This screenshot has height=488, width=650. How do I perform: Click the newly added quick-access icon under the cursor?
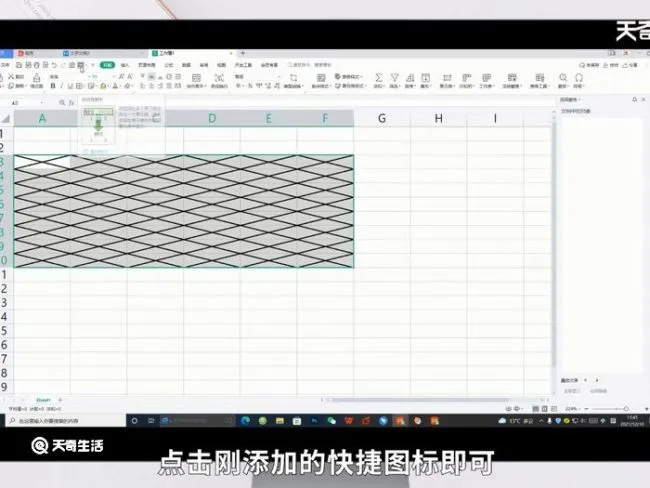81,65
